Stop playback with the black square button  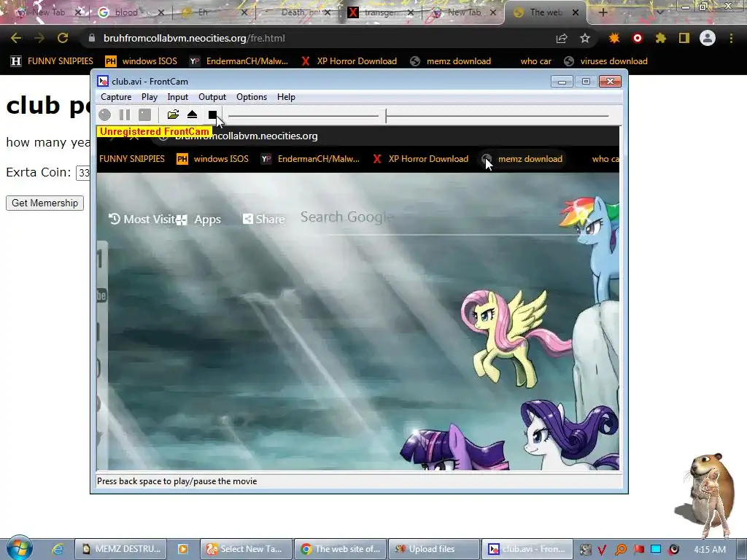click(x=212, y=114)
